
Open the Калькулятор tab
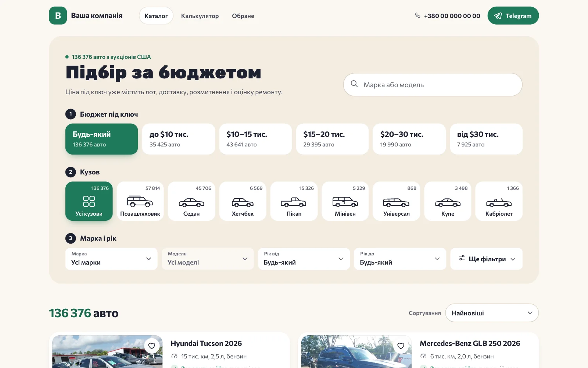click(200, 16)
